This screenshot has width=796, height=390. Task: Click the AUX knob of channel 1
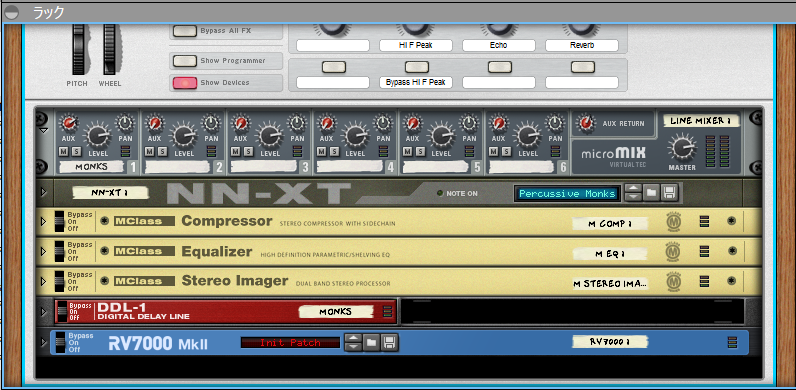(x=68, y=123)
